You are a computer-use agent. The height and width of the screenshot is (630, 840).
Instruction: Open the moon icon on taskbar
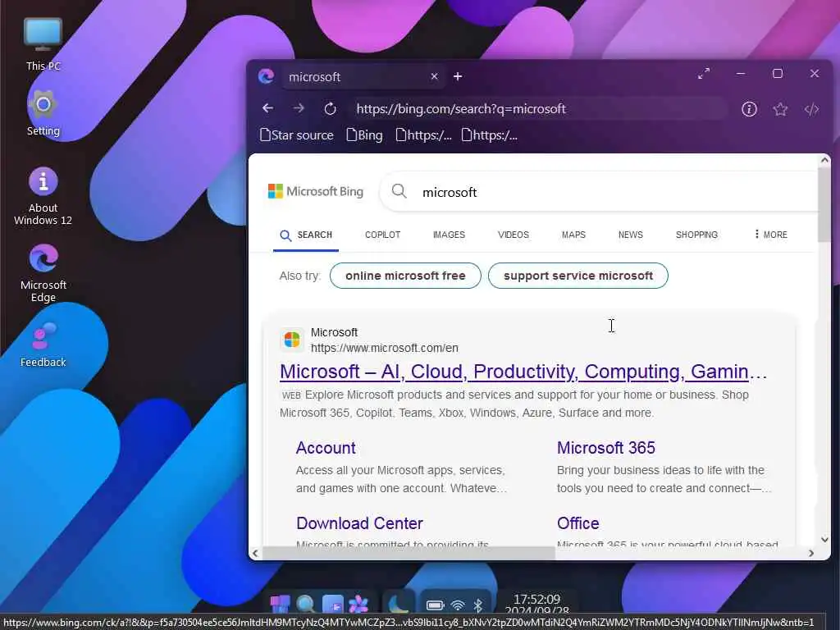pyautogui.click(x=399, y=603)
